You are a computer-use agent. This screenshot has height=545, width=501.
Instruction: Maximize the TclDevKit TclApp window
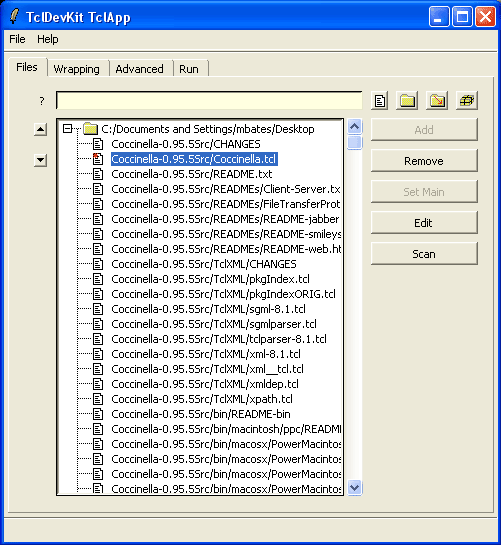click(462, 16)
